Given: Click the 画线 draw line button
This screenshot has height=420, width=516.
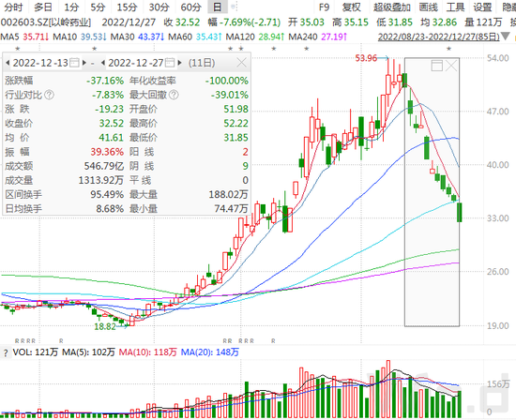Looking at the screenshot, I should (x=429, y=7).
